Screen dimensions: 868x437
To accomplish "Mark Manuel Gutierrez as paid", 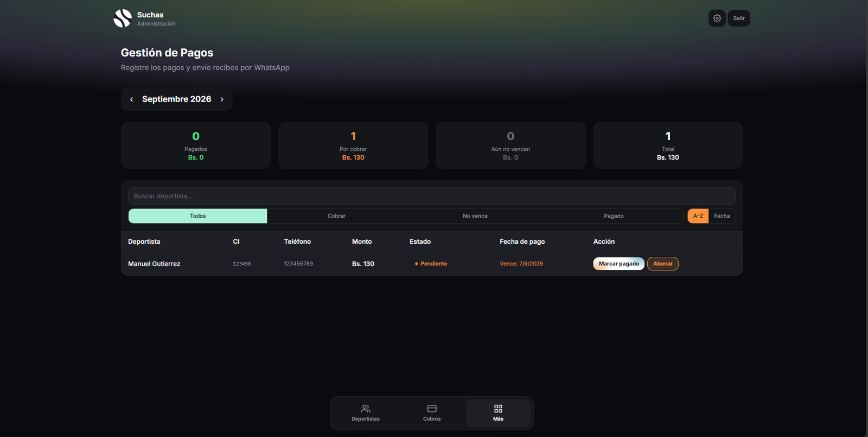I will click(x=618, y=264).
